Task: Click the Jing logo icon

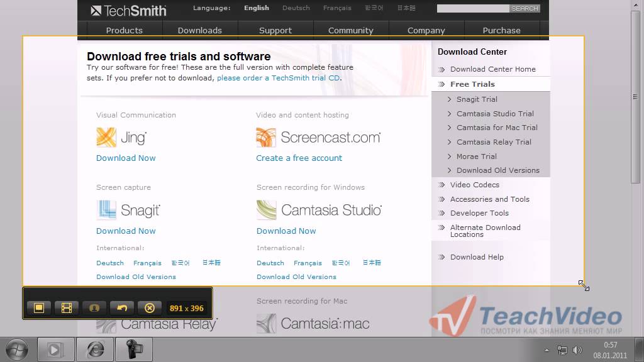Action: tap(106, 137)
